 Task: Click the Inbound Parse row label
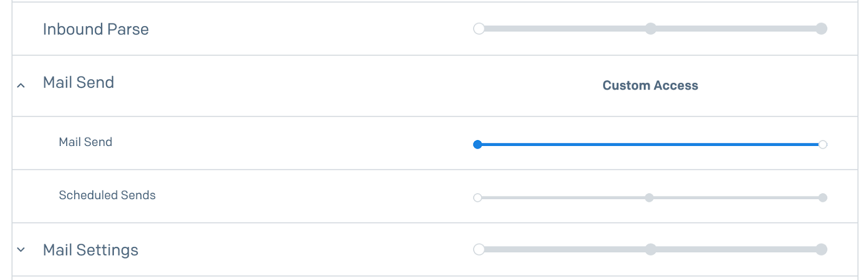95,29
